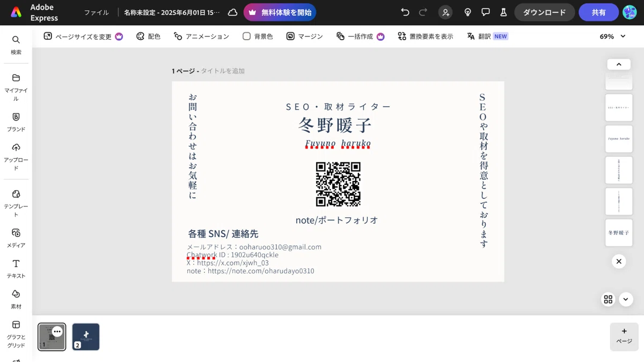Open the ブランド panel

pyautogui.click(x=16, y=122)
